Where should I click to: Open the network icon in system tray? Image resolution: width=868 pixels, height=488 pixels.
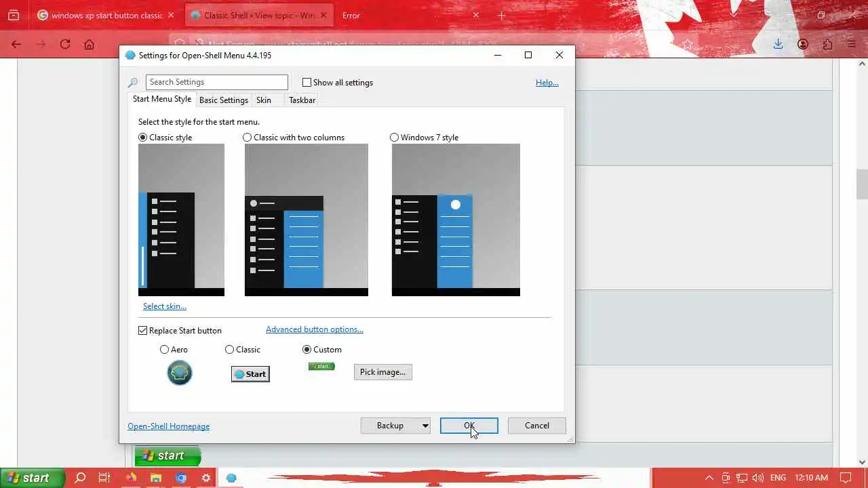pos(742,478)
